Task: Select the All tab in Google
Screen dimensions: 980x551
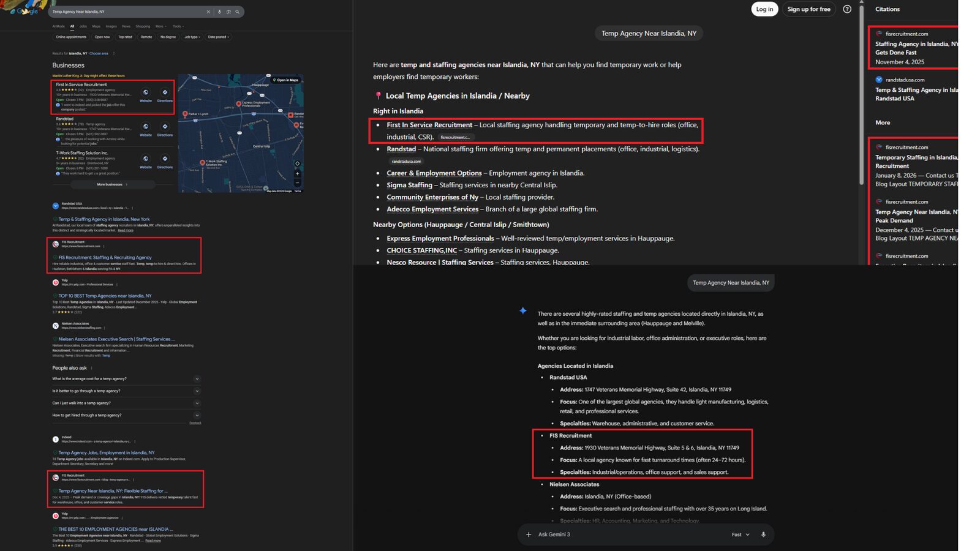Action: tap(72, 26)
